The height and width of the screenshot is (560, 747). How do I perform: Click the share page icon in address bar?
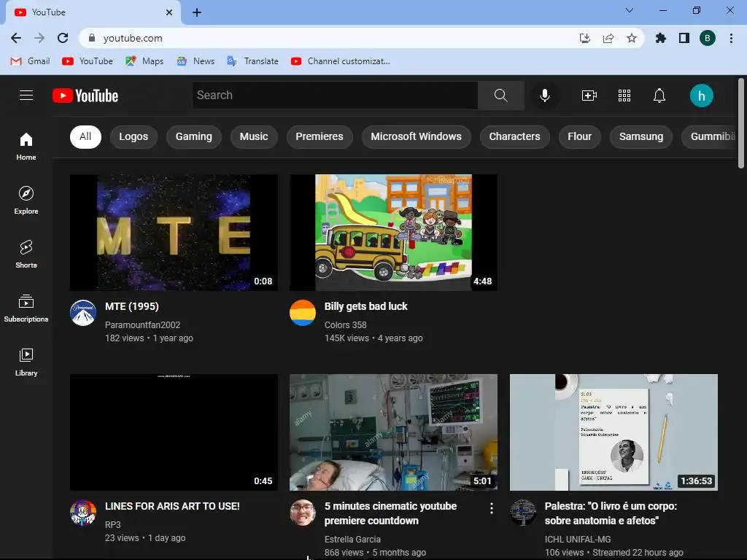608,38
